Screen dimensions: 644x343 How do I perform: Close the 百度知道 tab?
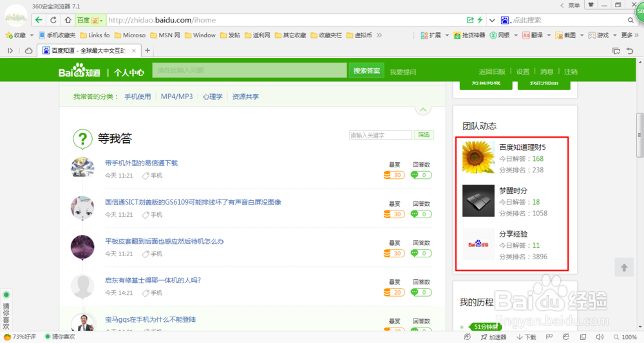(x=134, y=50)
